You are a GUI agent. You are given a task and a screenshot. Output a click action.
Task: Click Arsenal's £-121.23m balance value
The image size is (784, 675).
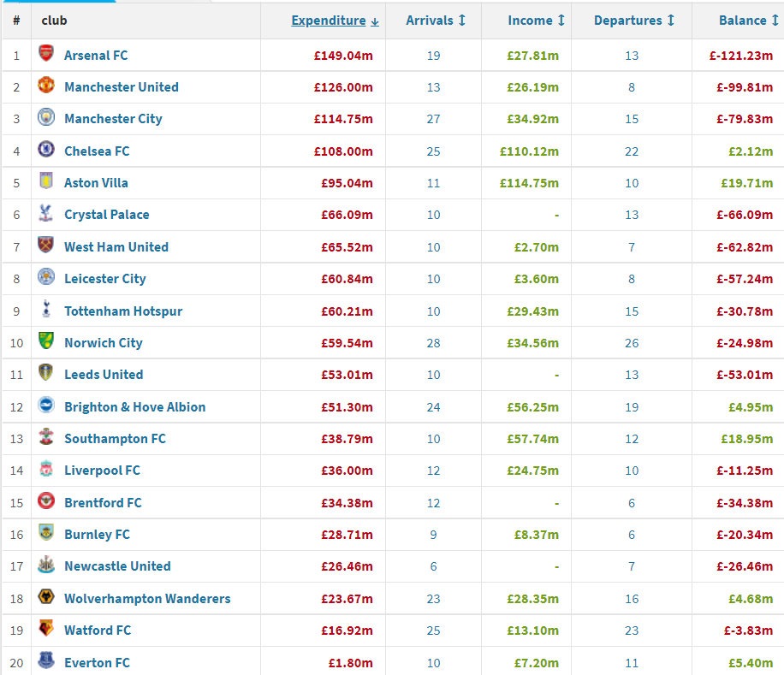point(741,56)
